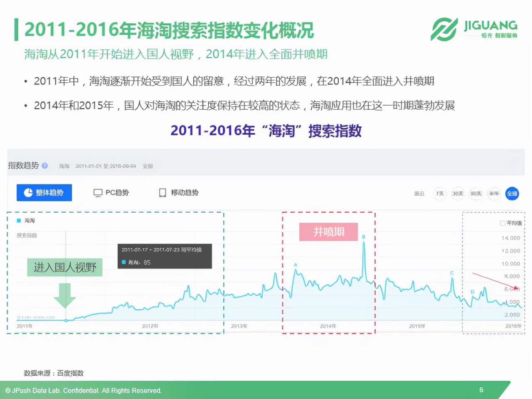Image resolution: width=532 pixels, height=399 pixels.
Task: Click the blue square icon inside the dark tooltip
Action: (x=124, y=262)
